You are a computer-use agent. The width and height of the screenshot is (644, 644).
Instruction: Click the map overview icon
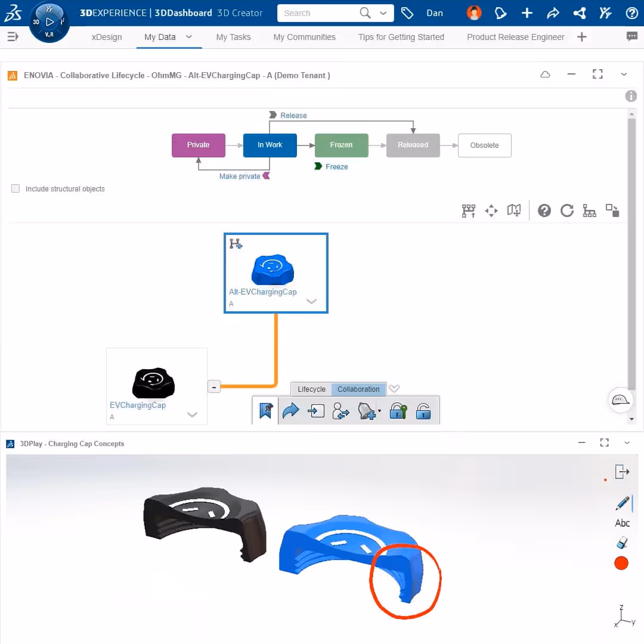click(x=514, y=210)
